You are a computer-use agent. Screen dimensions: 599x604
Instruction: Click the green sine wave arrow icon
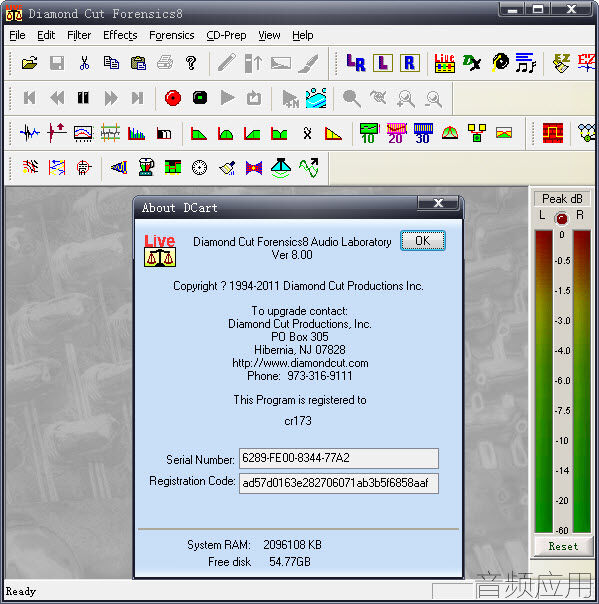pyautogui.click(x=309, y=168)
